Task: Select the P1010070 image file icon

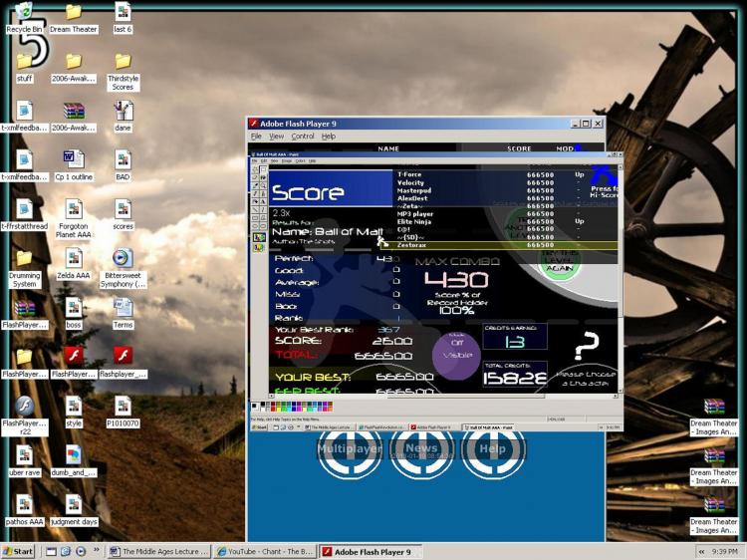Action: coord(123,413)
